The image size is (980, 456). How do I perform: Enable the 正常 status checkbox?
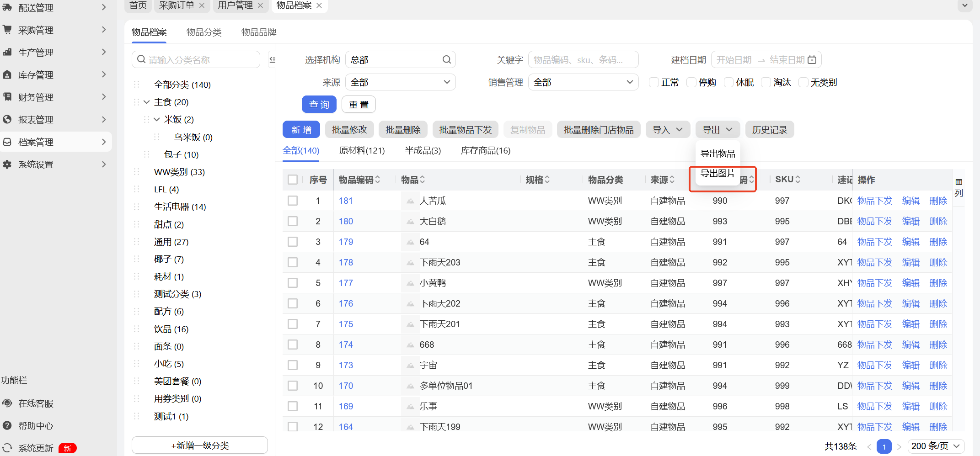[654, 82]
